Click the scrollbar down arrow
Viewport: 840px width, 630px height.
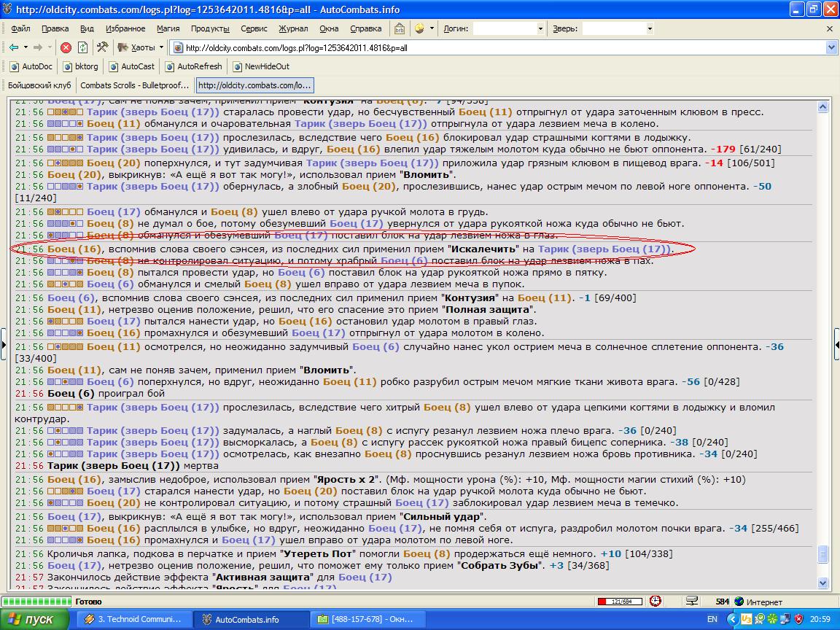click(823, 582)
